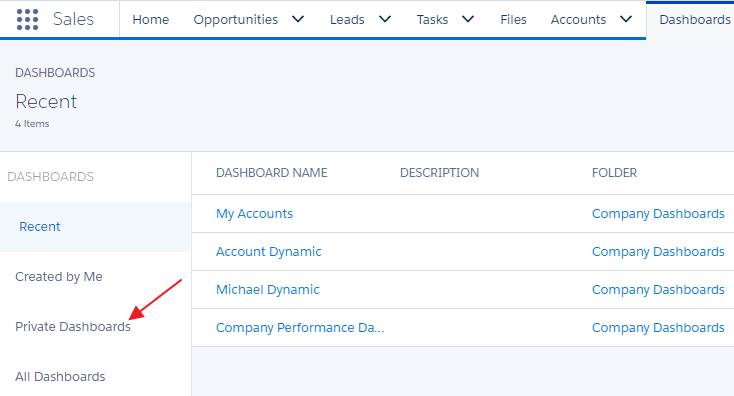Open the Account Dynamic dashboard

pyautogui.click(x=269, y=252)
